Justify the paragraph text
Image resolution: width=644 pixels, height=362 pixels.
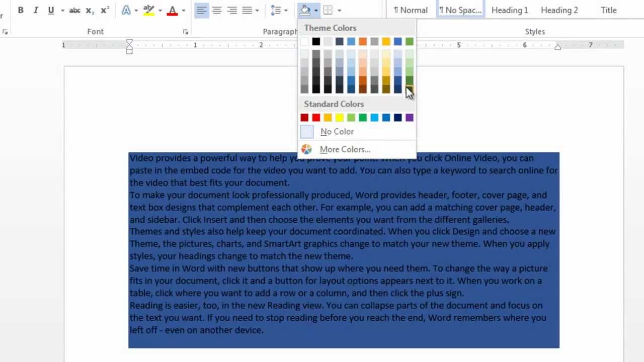247,10
